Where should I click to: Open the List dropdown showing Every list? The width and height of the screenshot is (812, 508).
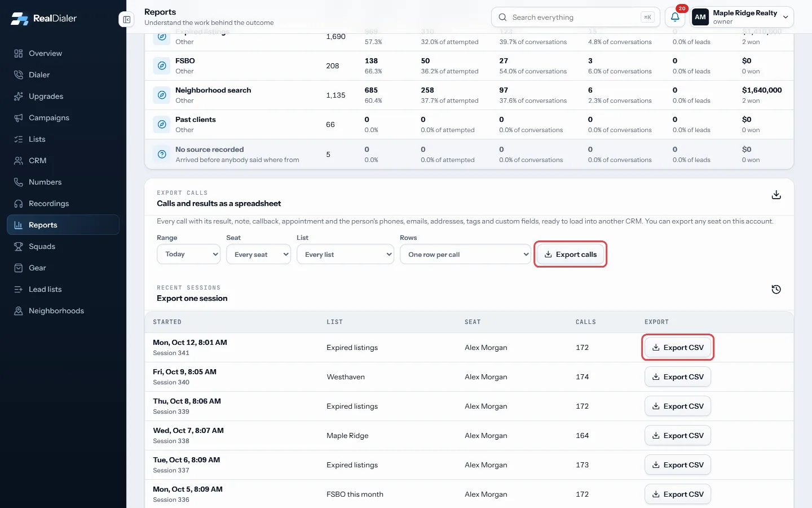click(345, 254)
